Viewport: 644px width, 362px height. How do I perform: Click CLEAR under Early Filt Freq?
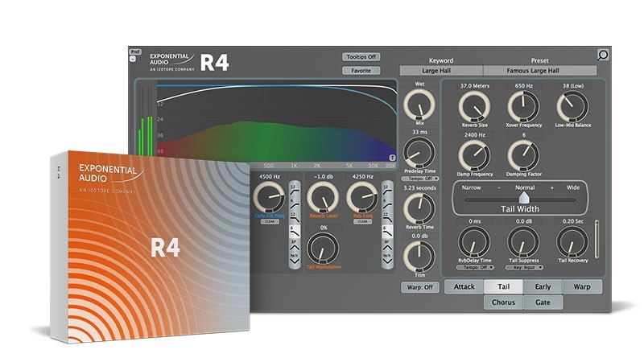click(270, 222)
